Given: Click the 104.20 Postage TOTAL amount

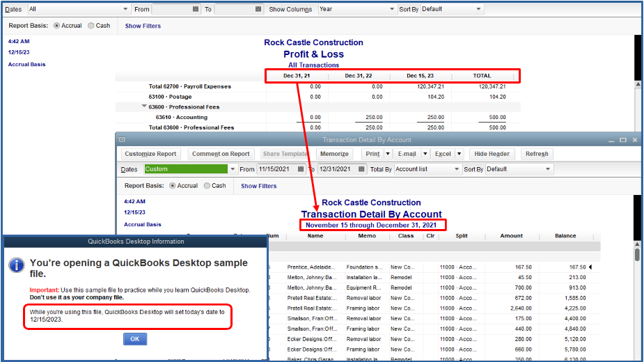Looking at the screenshot, I should (x=497, y=97).
